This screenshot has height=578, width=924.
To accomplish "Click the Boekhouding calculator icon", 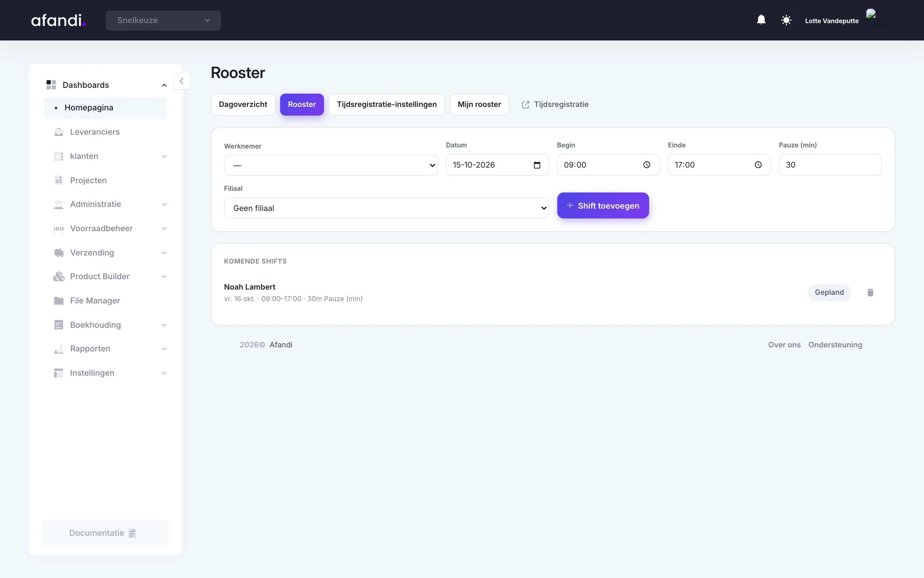I will [x=59, y=325].
